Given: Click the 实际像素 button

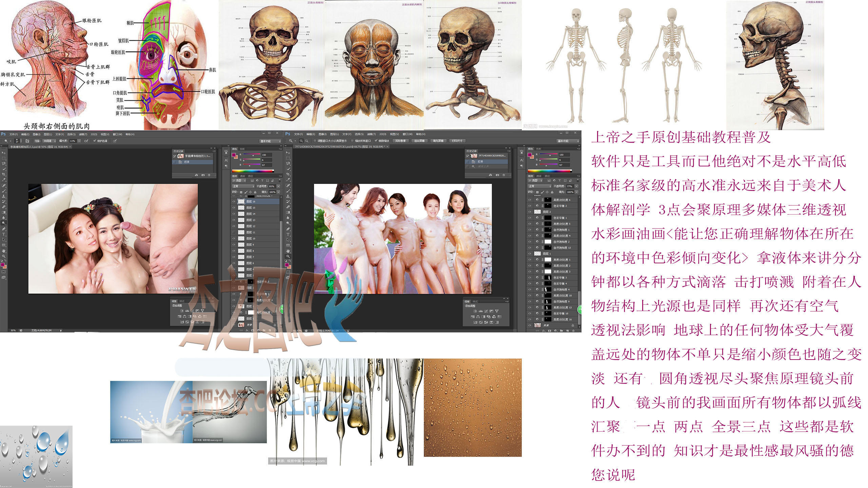Looking at the screenshot, I should 400,141.
